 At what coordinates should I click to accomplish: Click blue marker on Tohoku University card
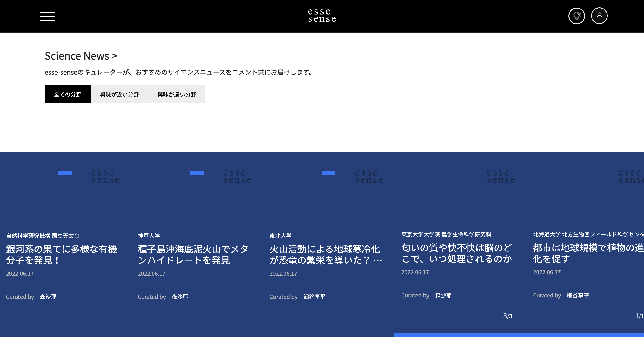click(328, 173)
